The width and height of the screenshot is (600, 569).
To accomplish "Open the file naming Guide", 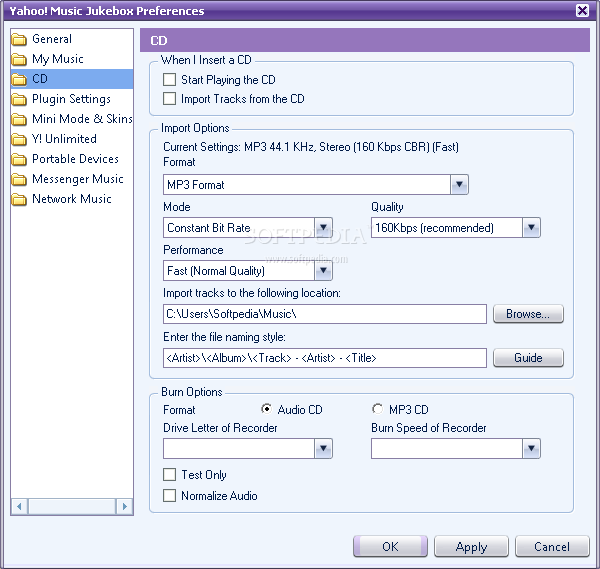I will [528, 358].
